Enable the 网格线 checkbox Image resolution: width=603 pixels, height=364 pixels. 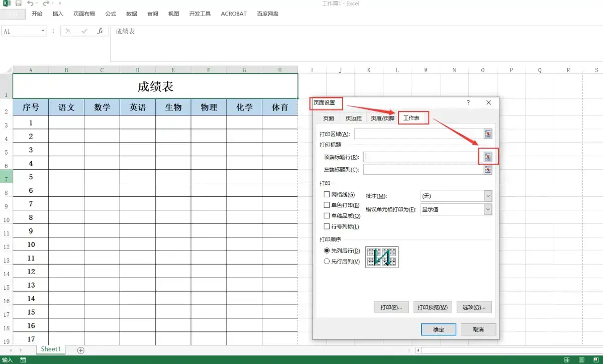(x=327, y=194)
